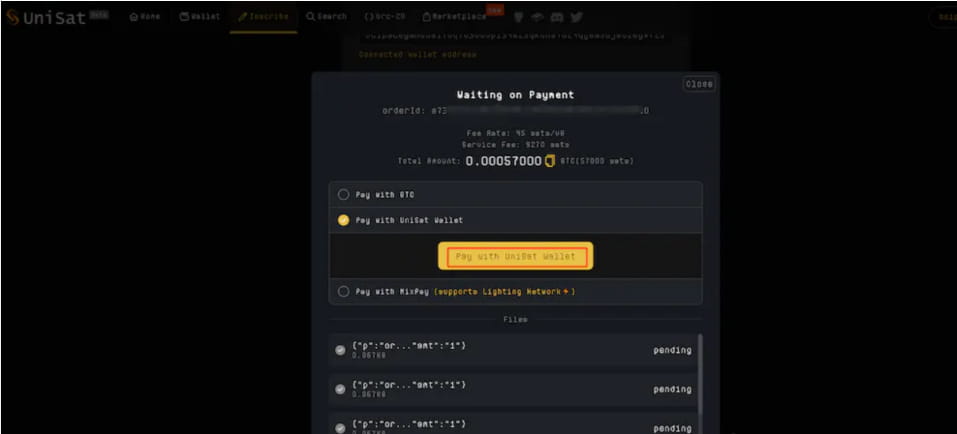Select the Pay with BTC option
The width and height of the screenshot is (957, 434).
click(x=515, y=195)
